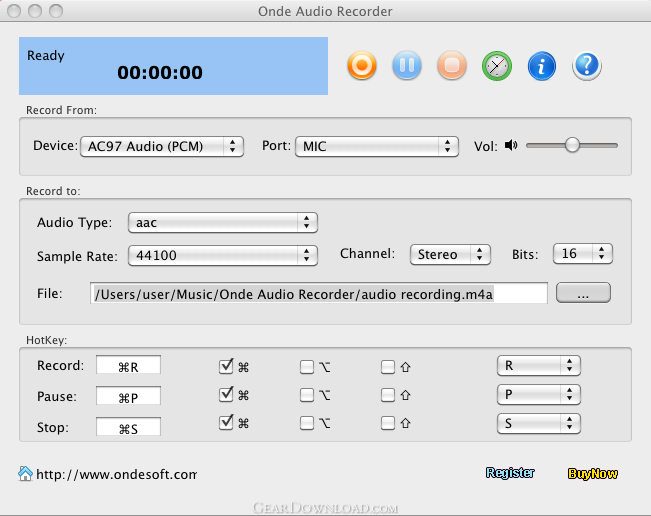This screenshot has width=651, height=516.
Task: Open Stop key dropdown showing S
Action: click(x=538, y=423)
